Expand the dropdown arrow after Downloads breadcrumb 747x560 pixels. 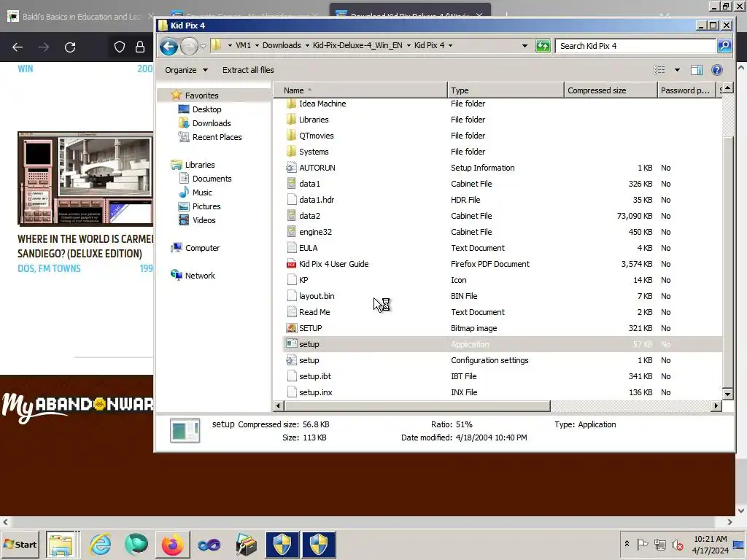point(307,45)
